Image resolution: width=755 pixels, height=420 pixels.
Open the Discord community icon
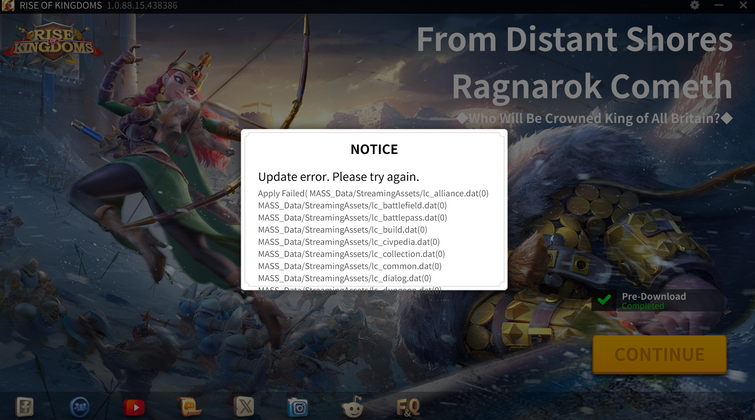(79, 407)
